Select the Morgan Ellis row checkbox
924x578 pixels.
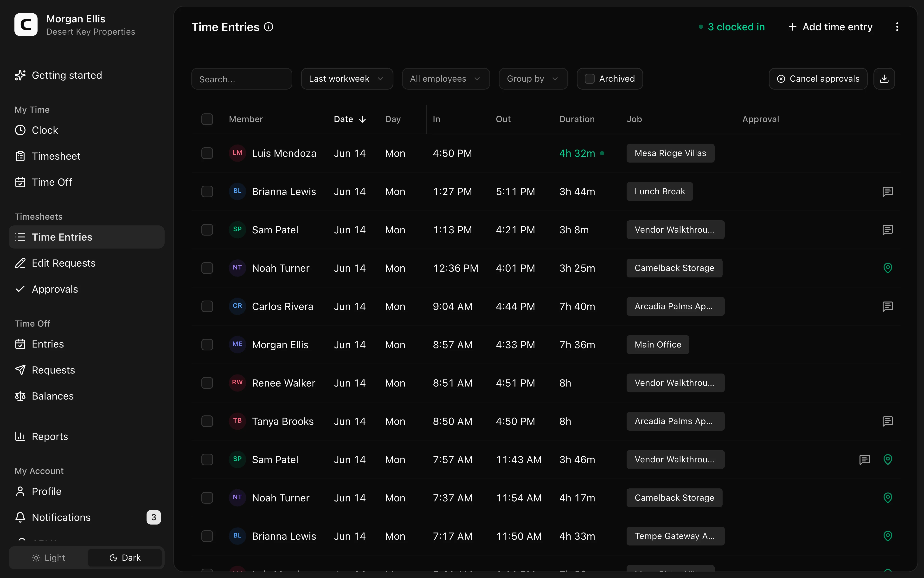click(207, 344)
